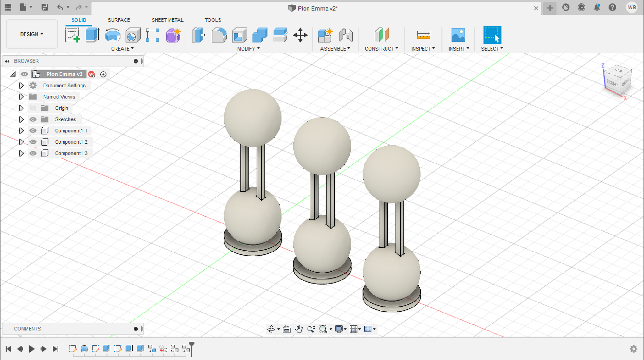Viewport: 644px width, 360px height.
Task: Open the CONSTRUCT dropdown menu
Action: [381, 49]
